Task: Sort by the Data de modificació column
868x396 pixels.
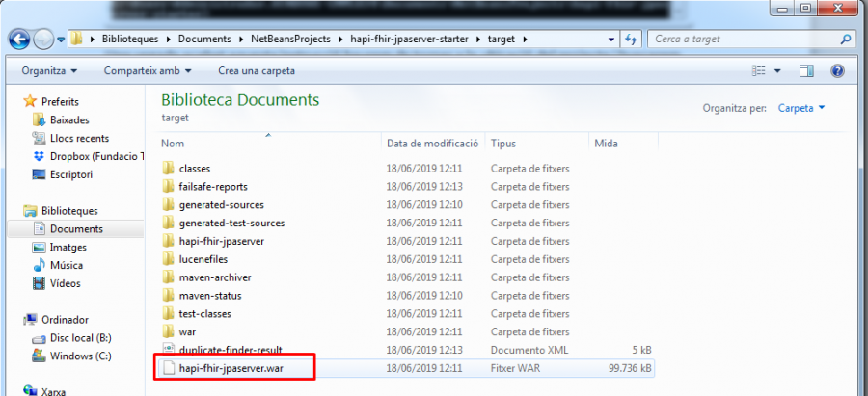Action: (x=432, y=143)
